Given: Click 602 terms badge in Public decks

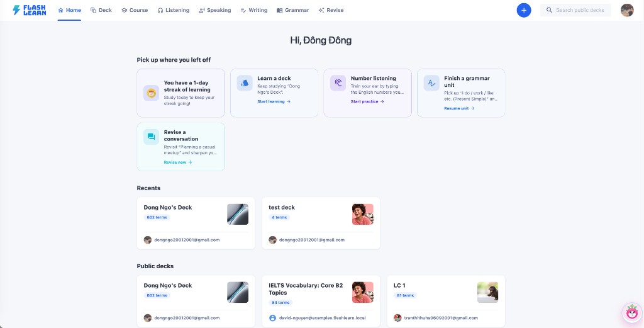Looking at the screenshot, I should click(x=157, y=295).
